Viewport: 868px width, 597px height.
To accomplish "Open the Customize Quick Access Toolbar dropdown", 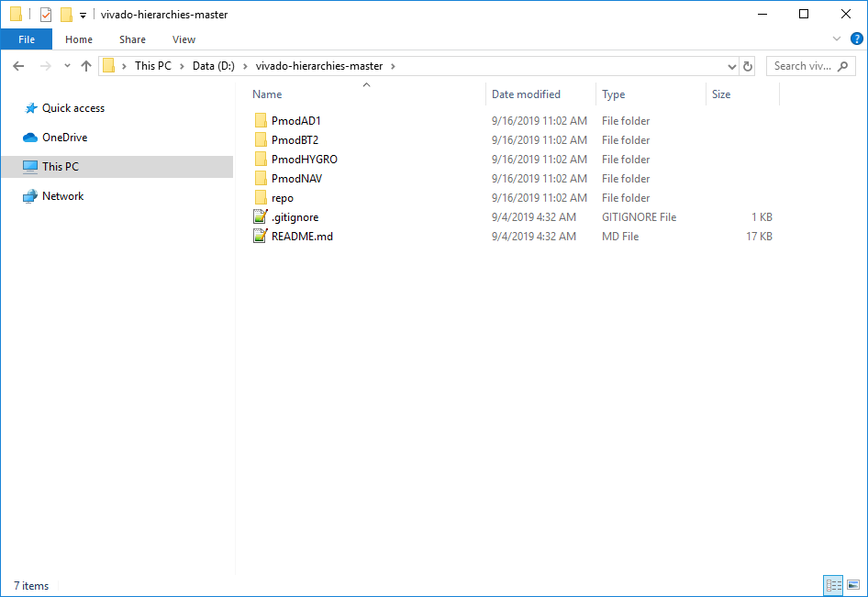I will click(x=83, y=16).
